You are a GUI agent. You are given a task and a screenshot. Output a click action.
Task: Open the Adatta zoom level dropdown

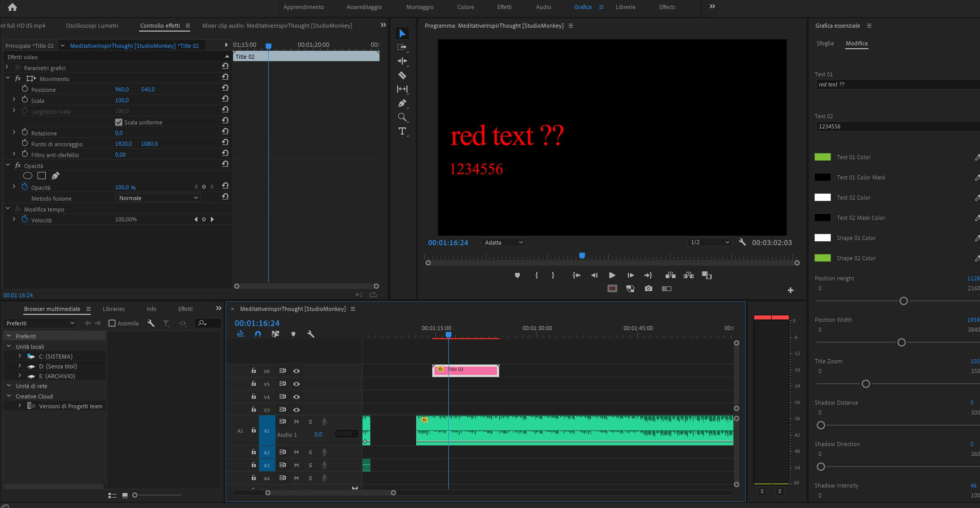coord(503,242)
